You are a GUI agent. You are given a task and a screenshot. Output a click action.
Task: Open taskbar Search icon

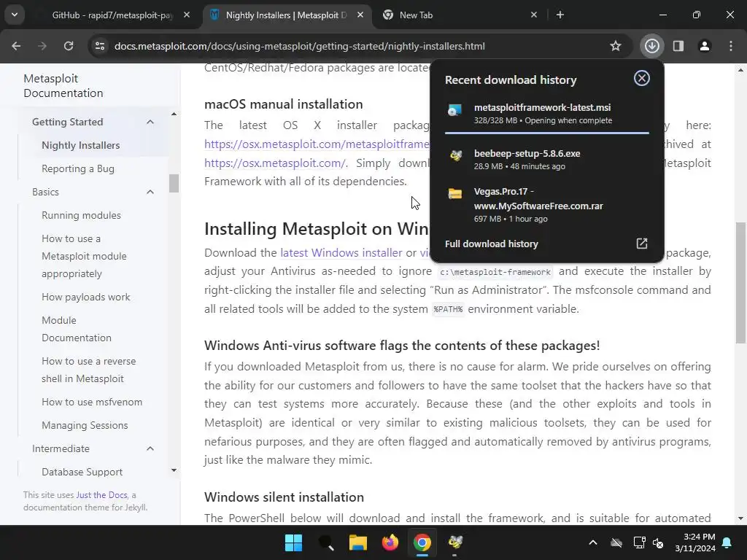pyautogui.click(x=326, y=542)
